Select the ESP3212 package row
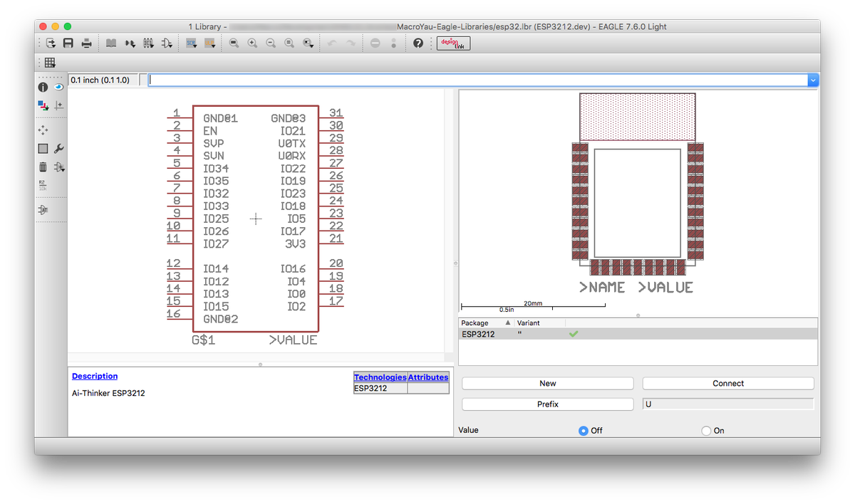 (x=638, y=334)
